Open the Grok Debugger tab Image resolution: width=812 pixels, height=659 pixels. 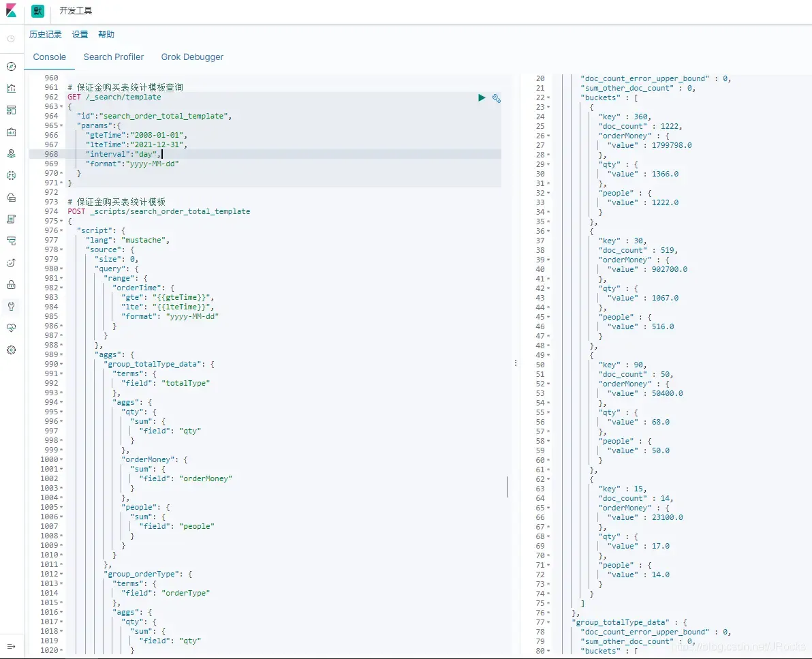point(191,57)
